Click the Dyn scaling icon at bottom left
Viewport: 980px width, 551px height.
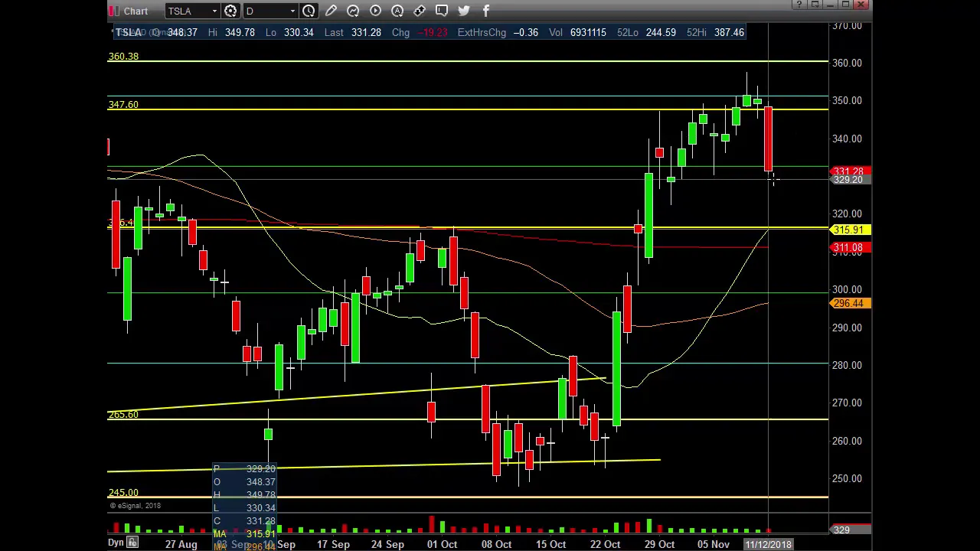pos(132,543)
